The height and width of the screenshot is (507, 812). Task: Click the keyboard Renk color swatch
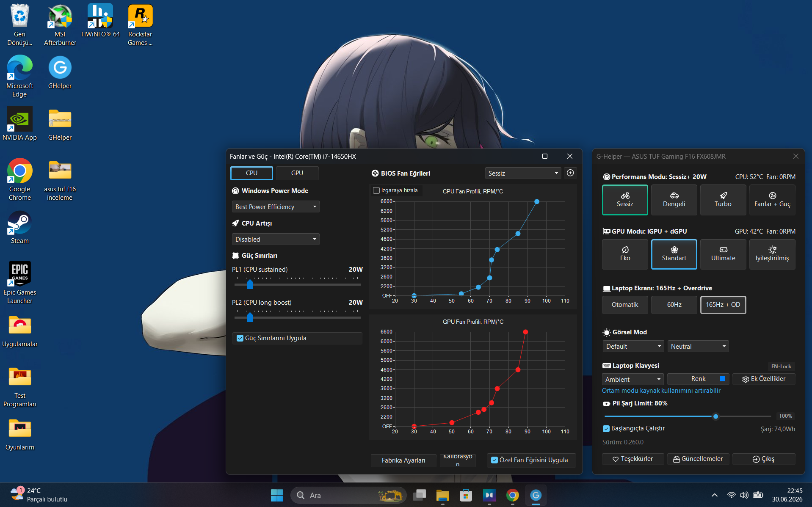click(x=723, y=379)
